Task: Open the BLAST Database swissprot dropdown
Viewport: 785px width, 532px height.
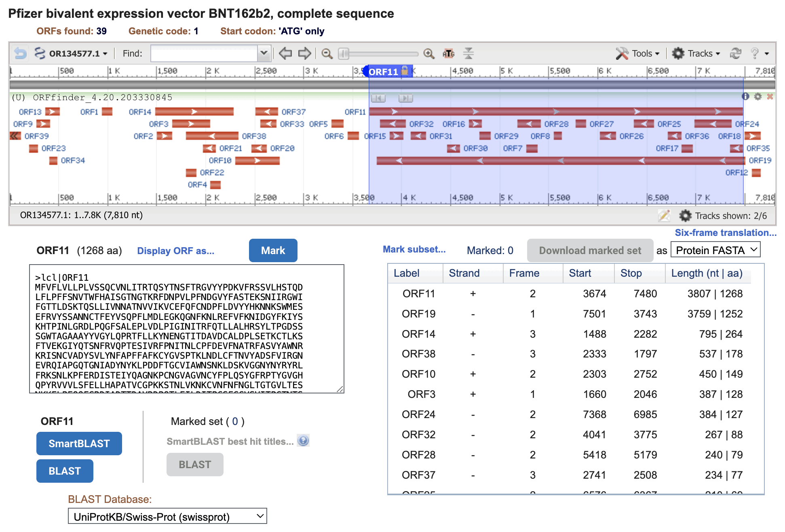Action: click(x=167, y=516)
